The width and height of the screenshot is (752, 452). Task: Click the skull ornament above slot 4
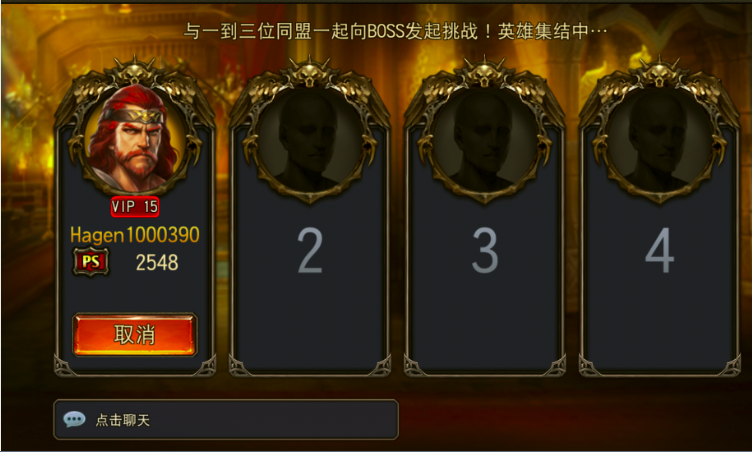[659, 73]
